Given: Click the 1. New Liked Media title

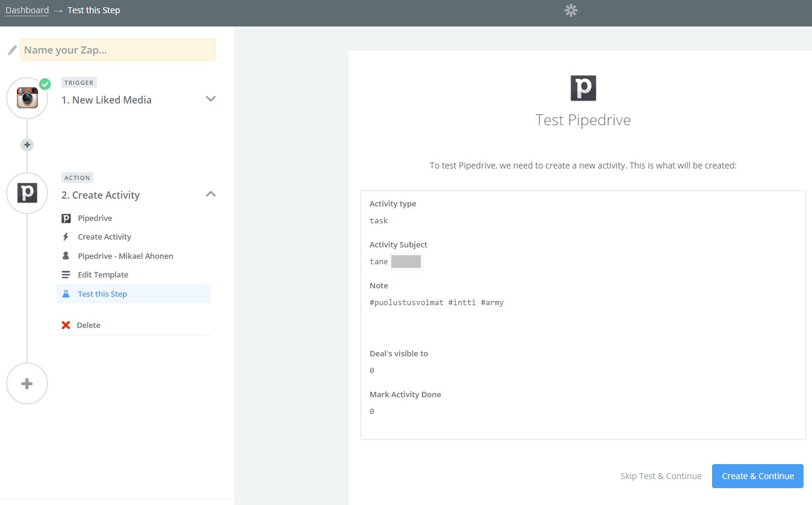Looking at the screenshot, I should [x=107, y=100].
